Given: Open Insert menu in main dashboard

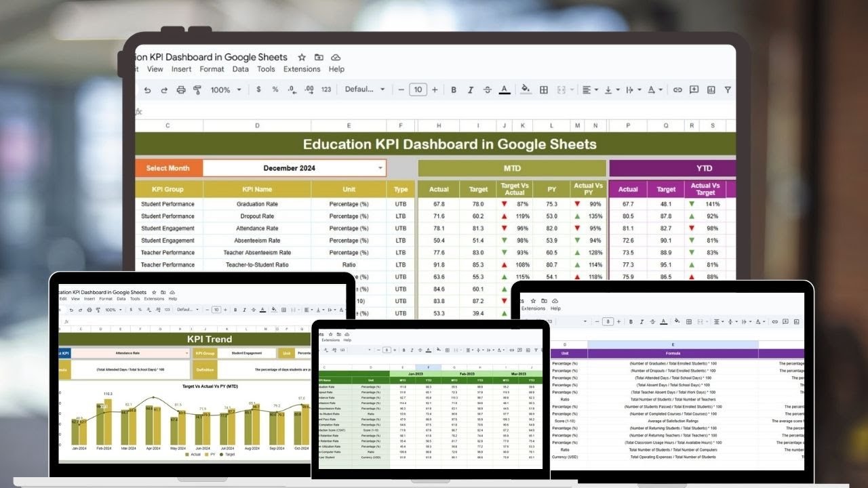Looking at the screenshot, I should coord(181,69).
